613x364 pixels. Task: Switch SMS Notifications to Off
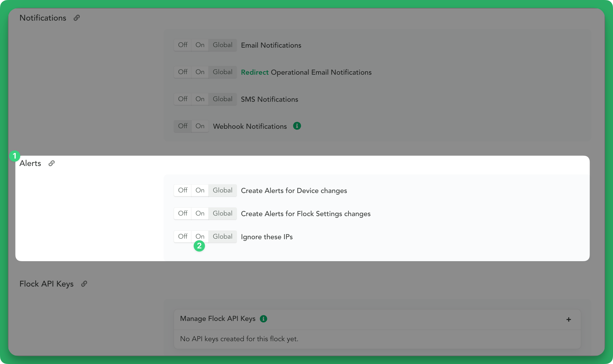pyautogui.click(x=183, y=99)
